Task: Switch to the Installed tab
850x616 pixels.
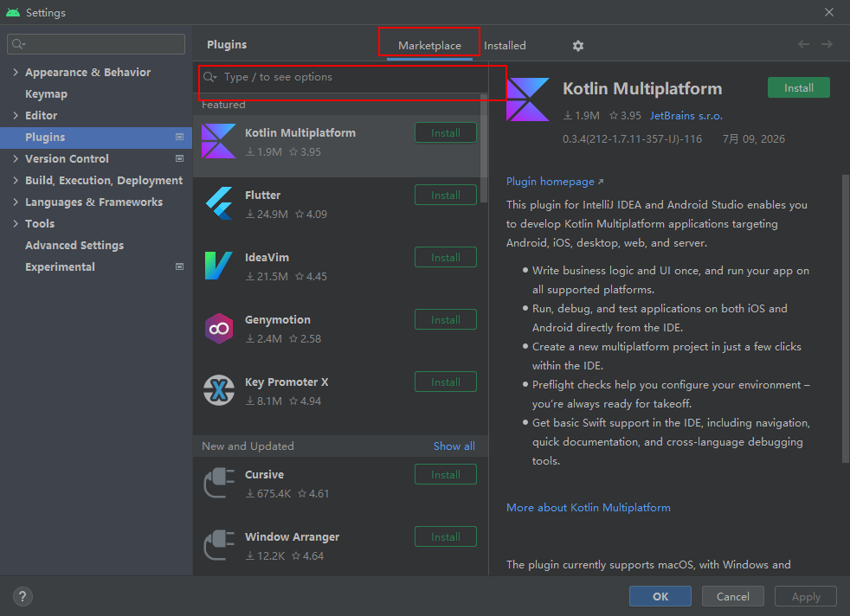Action: click(x=505, y=46)
